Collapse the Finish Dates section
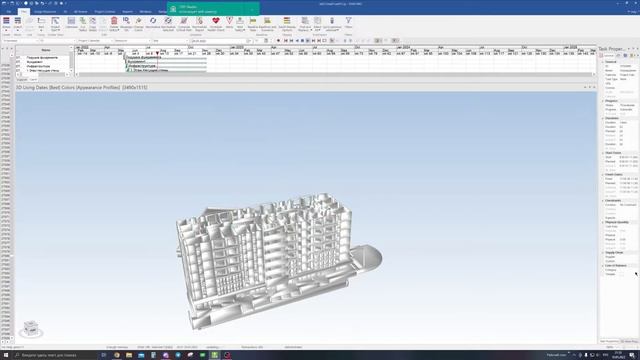The height and width of the screenshot is (360, 640). [x=603, y=174]
